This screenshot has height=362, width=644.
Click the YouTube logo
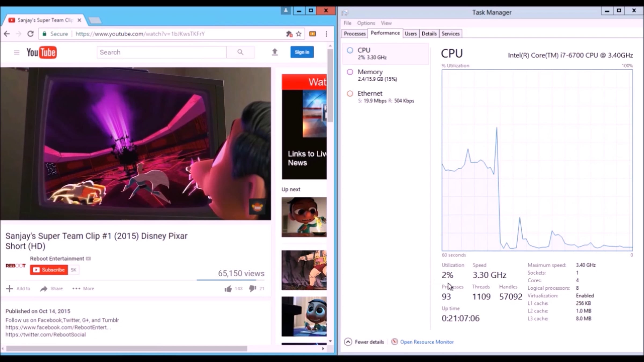pos(42,52)
